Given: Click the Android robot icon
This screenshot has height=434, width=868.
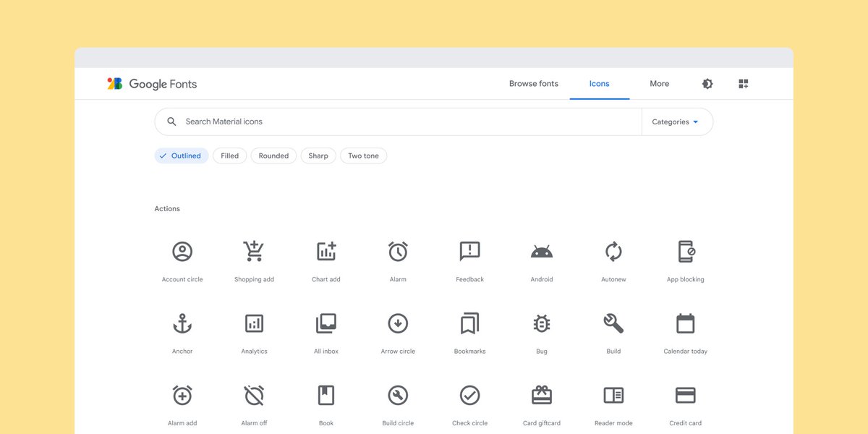Looking at the screenshot, I should tap(542, 252).
